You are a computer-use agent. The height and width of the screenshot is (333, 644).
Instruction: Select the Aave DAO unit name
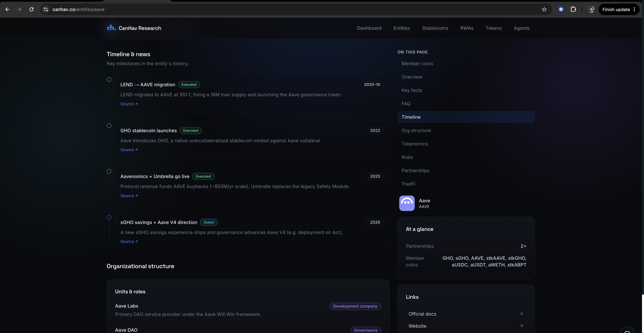(126, 330)
